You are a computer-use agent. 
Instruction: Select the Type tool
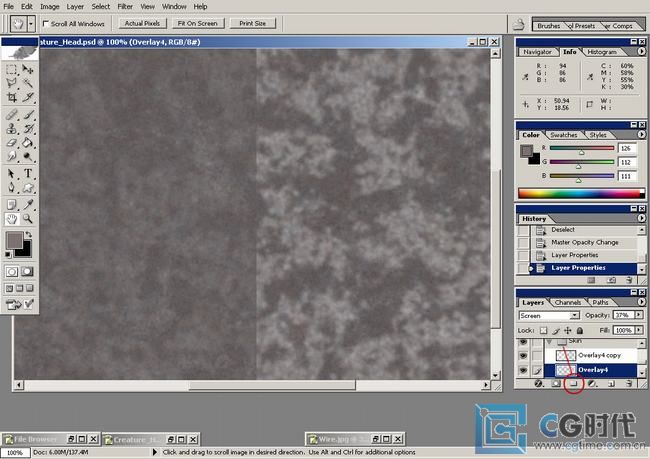tap(28, 173)
